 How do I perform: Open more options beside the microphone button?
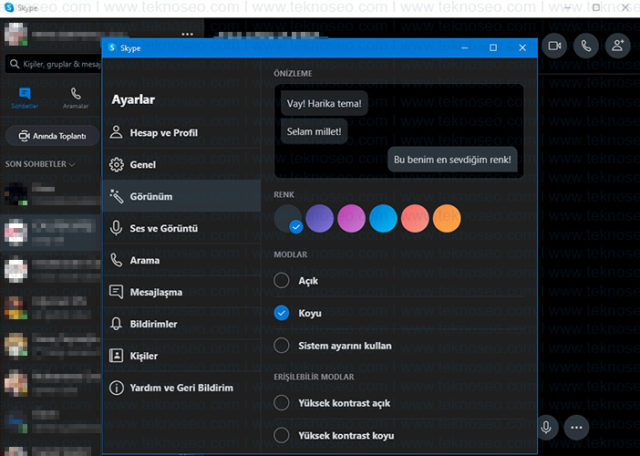576,427
